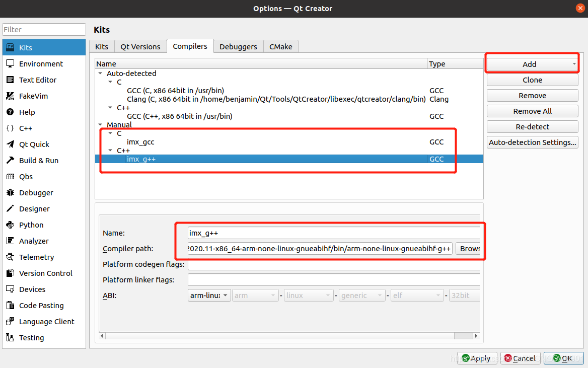Open the Add compiler dropdown button

coord(532,64)
